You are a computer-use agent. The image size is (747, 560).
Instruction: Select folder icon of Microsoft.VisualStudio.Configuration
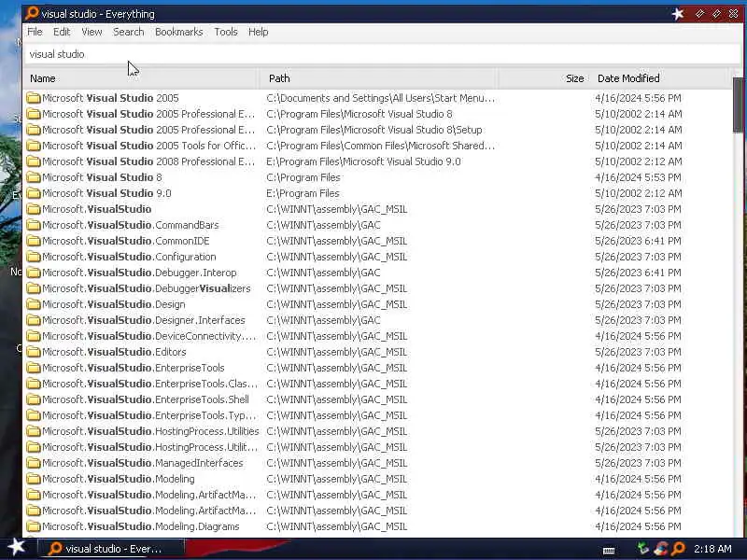point(34,257)
